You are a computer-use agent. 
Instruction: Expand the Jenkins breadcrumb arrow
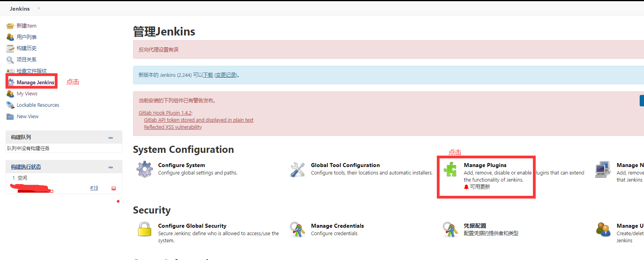pyautogui.click(x=39, y=8)
